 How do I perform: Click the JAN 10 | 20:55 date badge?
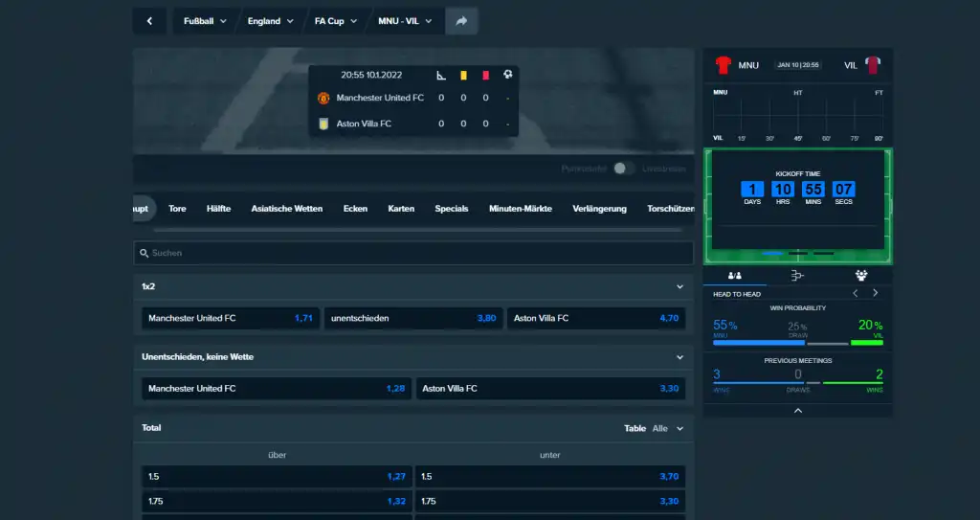point(798,65)
